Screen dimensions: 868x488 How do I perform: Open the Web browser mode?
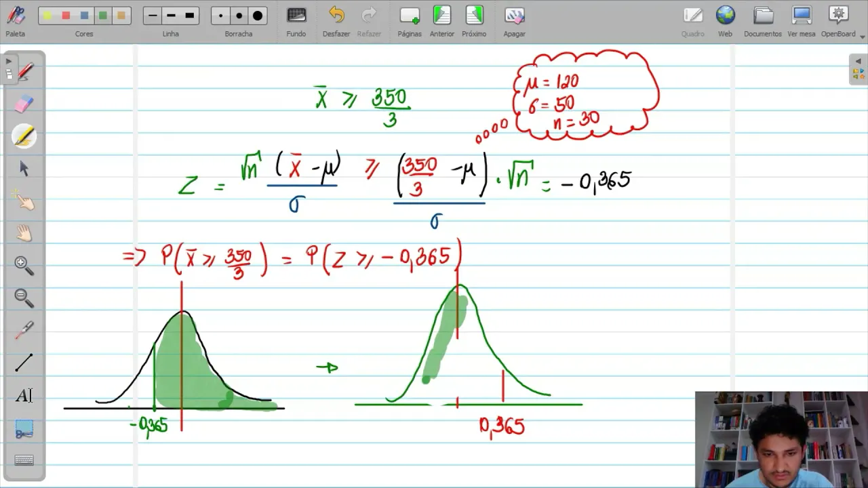point(725,21)
